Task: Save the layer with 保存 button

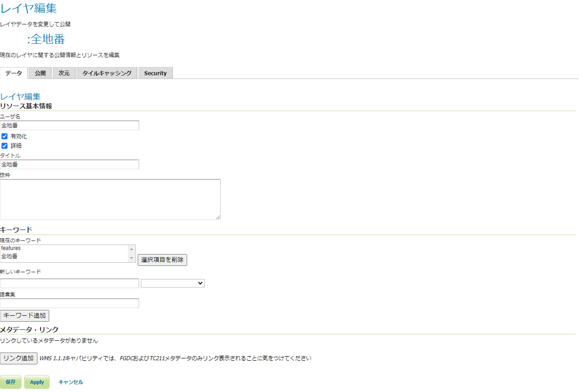Action: pos(11,382)
